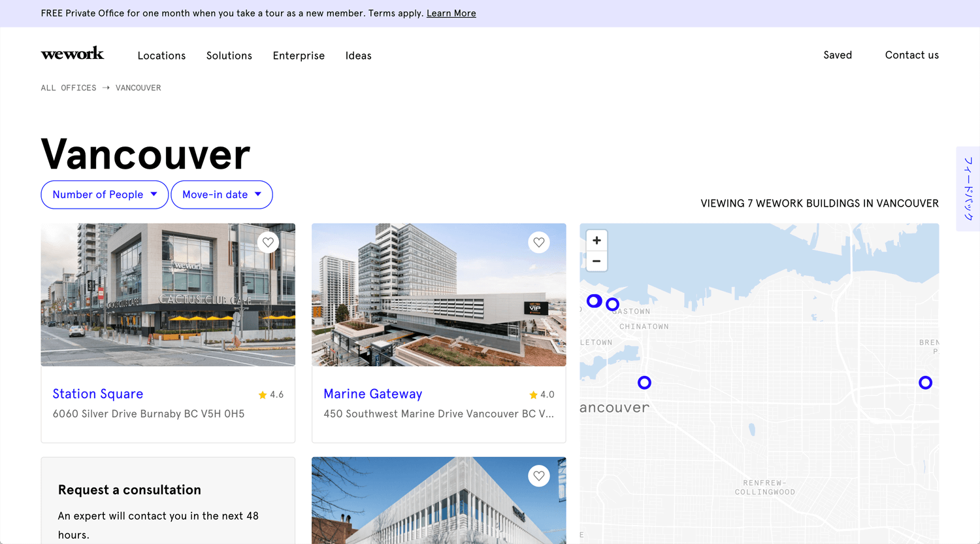The width and height of the screenshot is (980, 544).
Task: Open Move-in date dropdown
Action: 221,195
